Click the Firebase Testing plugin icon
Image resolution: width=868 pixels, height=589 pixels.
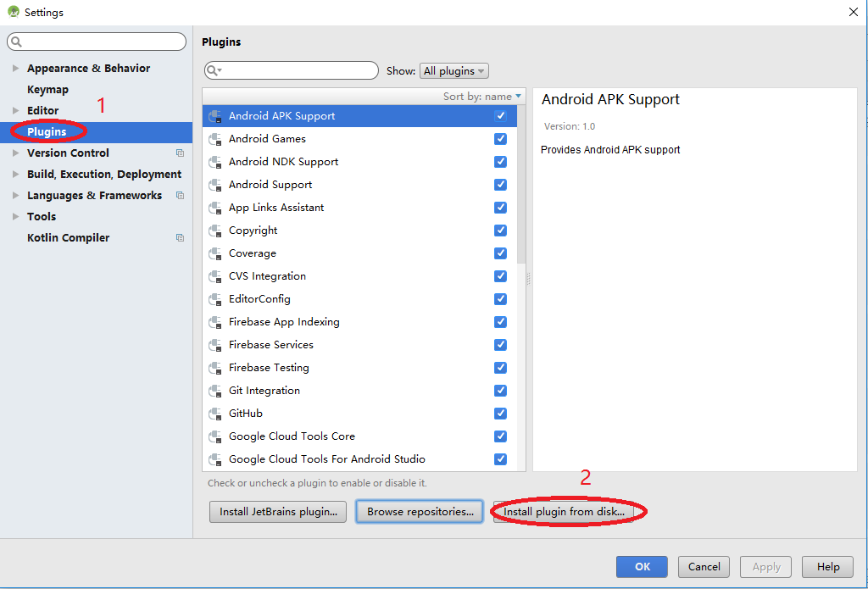pyautogui.click(x=214, y=368)
